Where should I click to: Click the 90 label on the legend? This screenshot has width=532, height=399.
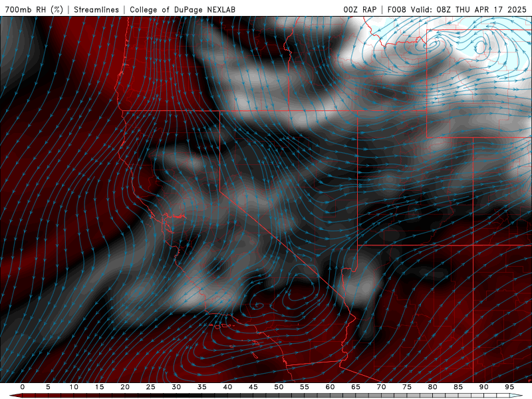click(x=484, y=387)
